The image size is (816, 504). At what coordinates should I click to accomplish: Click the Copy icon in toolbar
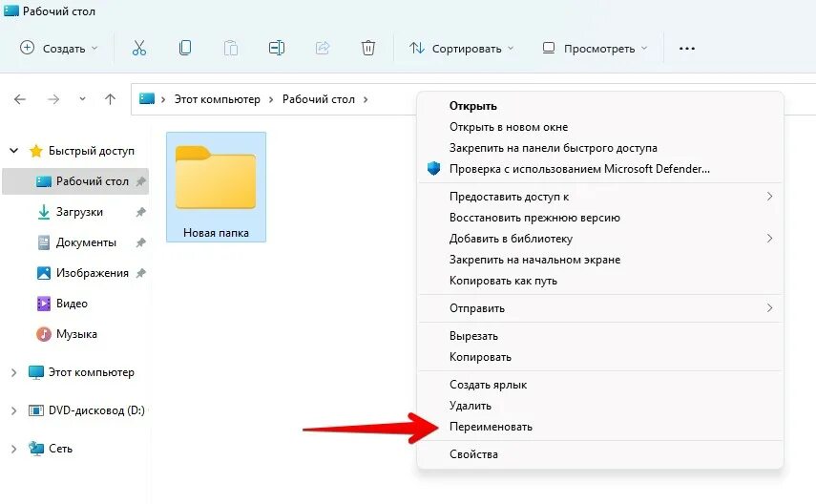(185, 48)
